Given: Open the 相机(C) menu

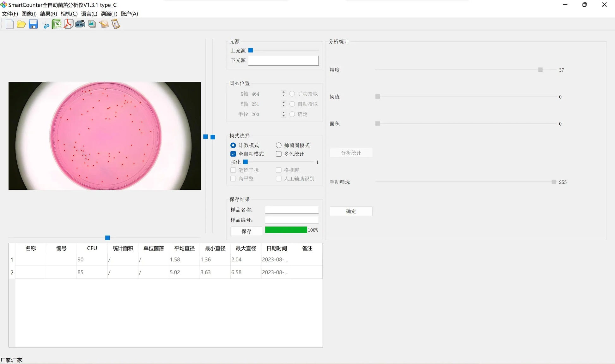Looking at the screenshot, I should click(69, 14).
